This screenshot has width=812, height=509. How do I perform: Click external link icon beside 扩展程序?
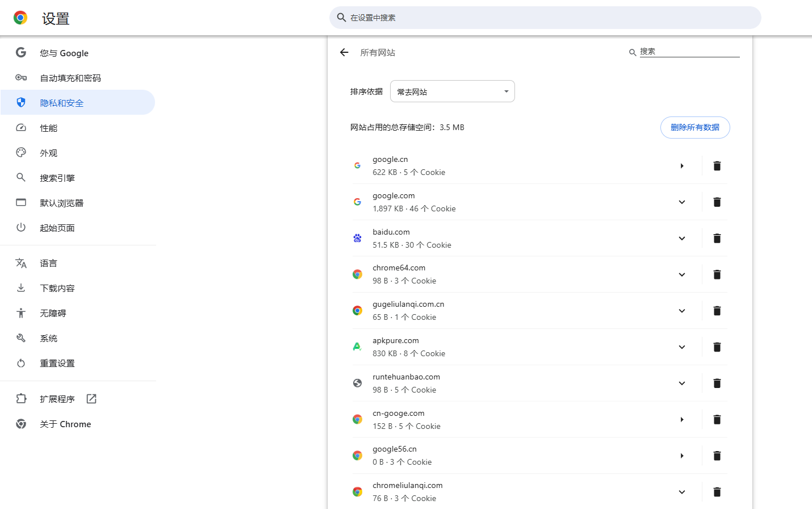click(91, 399)
